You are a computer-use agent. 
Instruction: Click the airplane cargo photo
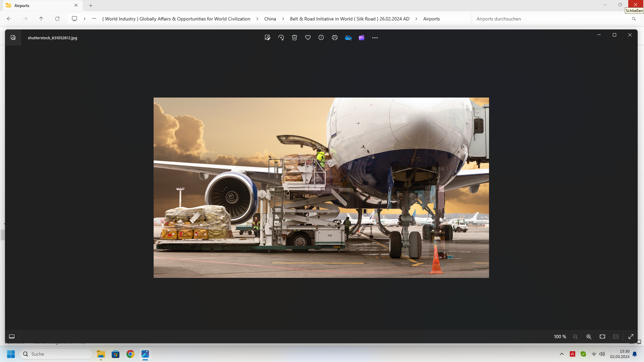pos(321,188)
